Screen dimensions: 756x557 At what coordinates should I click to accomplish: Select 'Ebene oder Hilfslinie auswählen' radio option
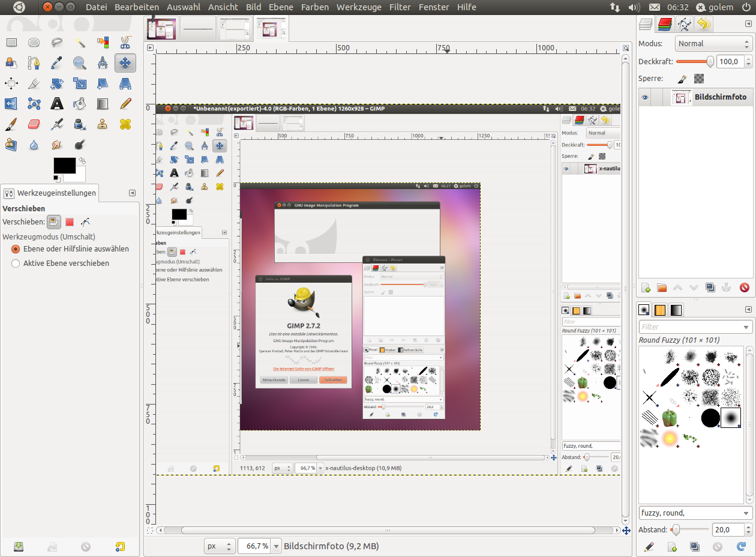tap(16, 249)
